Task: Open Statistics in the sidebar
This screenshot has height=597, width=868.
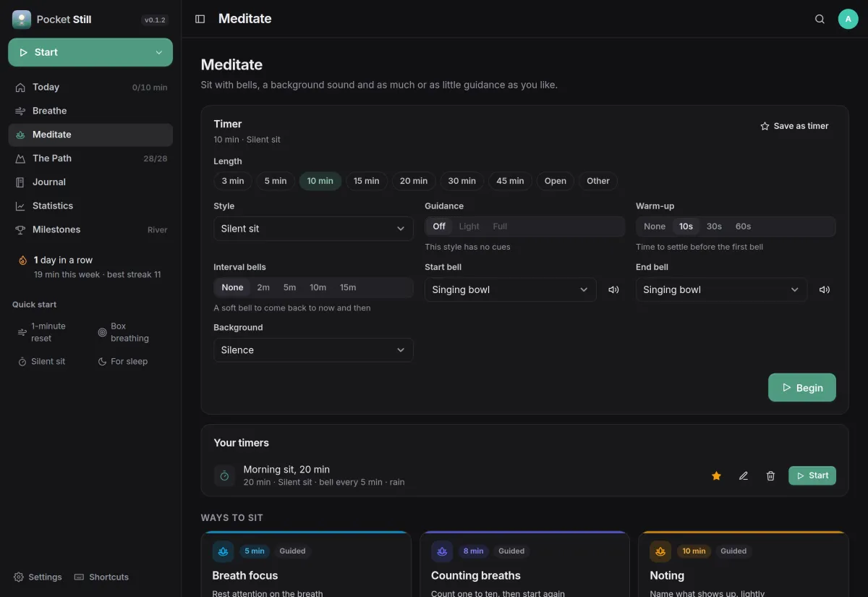Action: pyautogui.click(x=90, y=206)
